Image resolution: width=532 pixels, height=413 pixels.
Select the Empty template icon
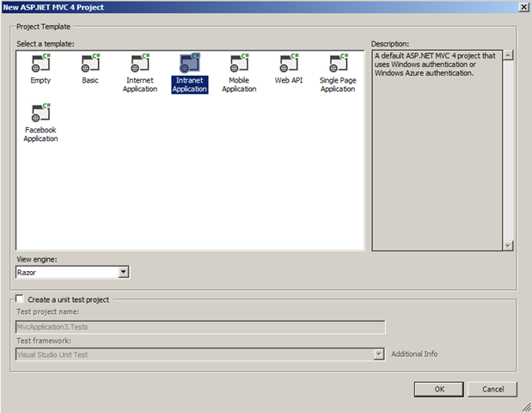(x=40, y=63)
